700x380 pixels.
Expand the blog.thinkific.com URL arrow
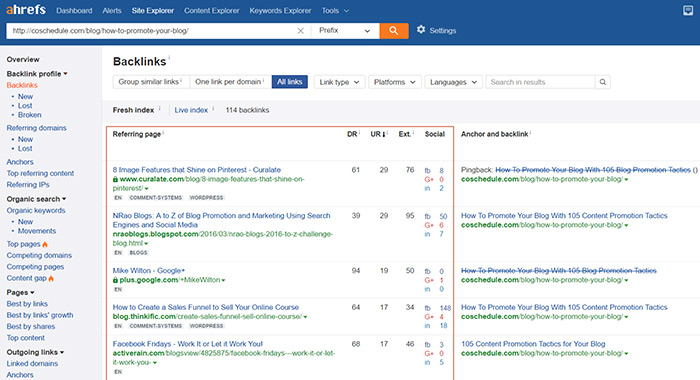tap(305, 317)
